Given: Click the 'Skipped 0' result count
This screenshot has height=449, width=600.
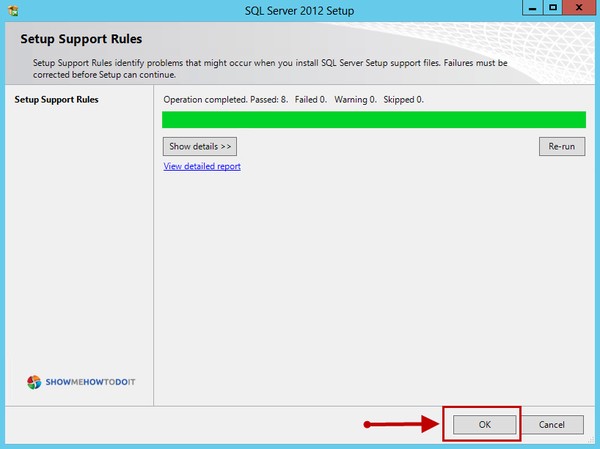Looking at the screenshot, I should click(402, 100).
